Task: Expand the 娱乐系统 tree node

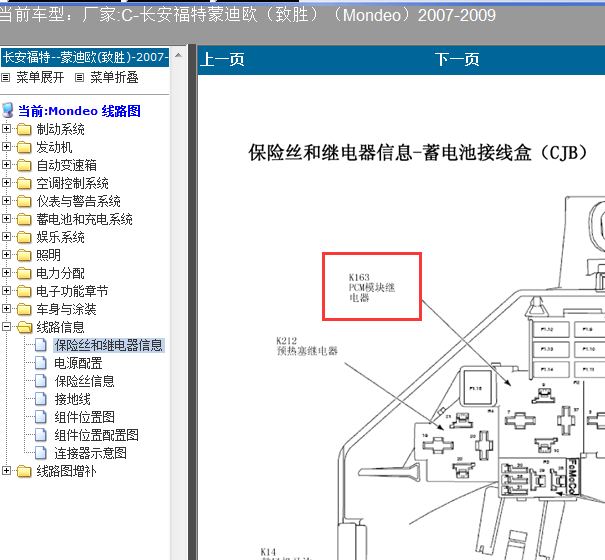Action: 6,237
